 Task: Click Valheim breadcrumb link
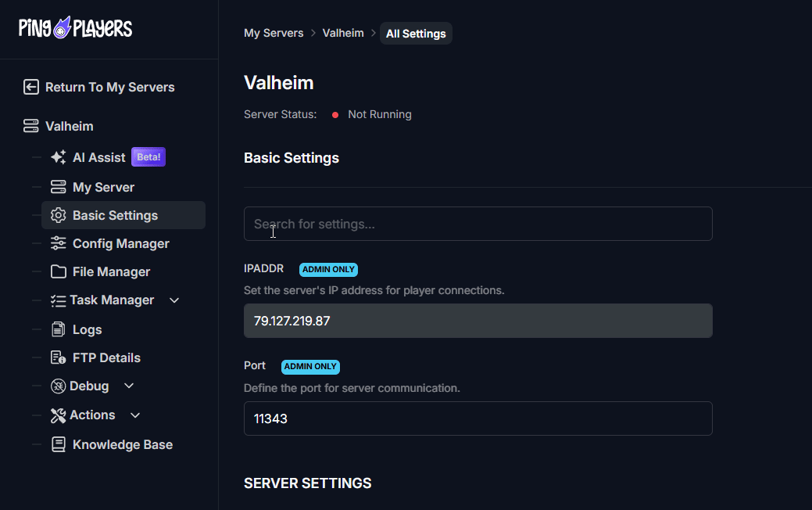coord(343,33)
